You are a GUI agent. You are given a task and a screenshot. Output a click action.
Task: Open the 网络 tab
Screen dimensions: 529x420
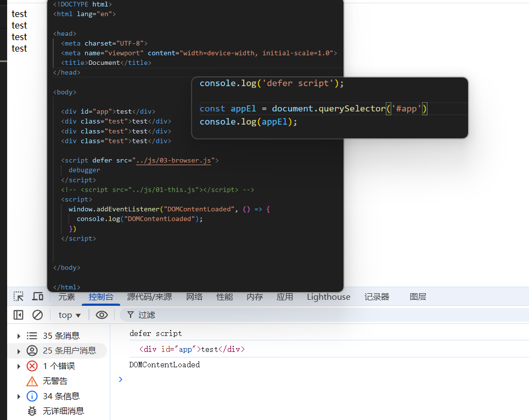(194, 297)
